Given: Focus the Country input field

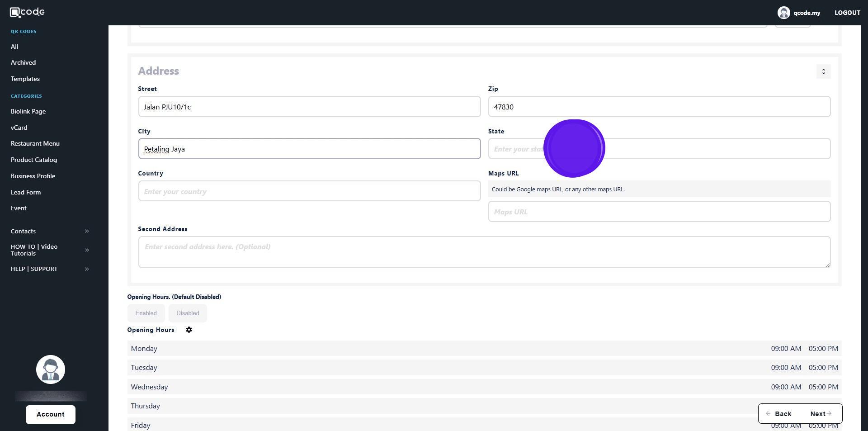Looking at the screenshot, I should (x=309, y=191).
